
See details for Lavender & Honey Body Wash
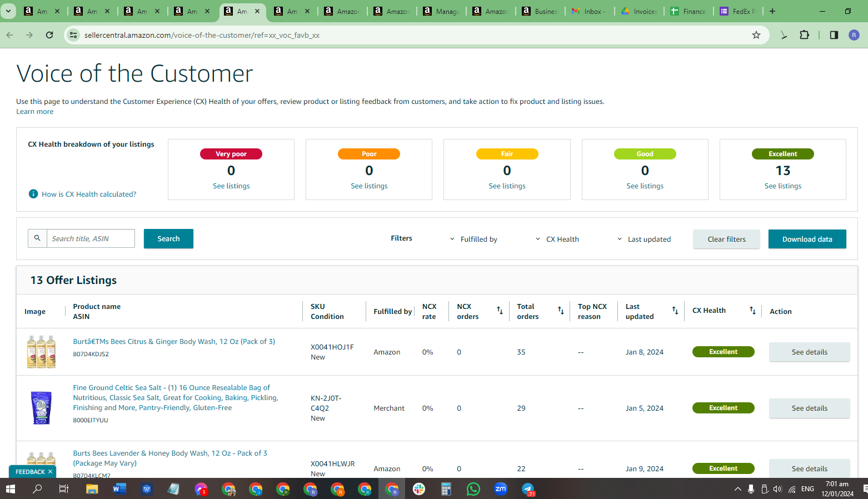(809, 469)
